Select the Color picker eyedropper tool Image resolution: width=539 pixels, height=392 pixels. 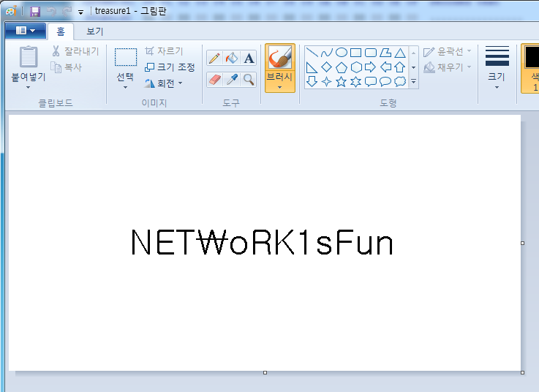click(232, 80)
